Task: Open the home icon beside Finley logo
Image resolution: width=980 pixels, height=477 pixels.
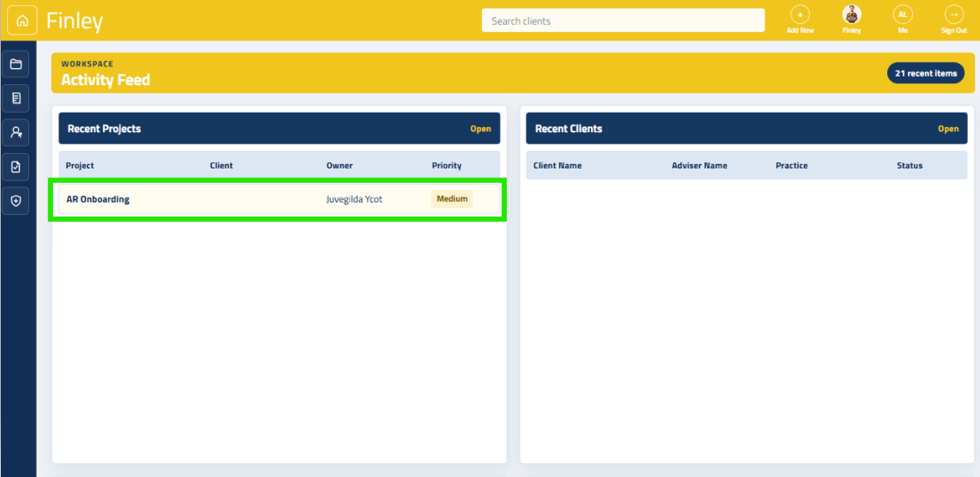Action: pos(21,21)
